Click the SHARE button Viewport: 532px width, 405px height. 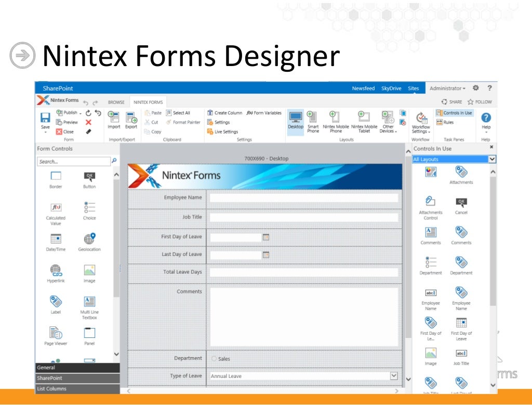(452, 102)
